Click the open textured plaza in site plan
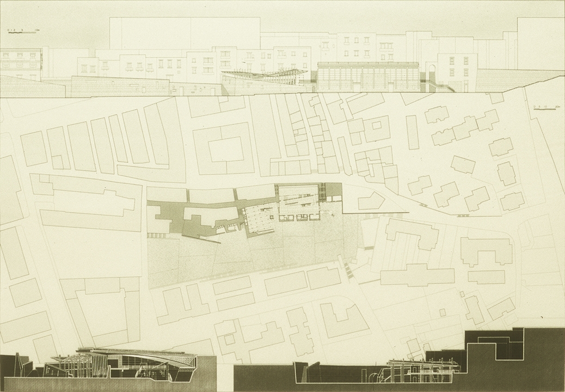565x392 pixels. [x=245, y=256]
